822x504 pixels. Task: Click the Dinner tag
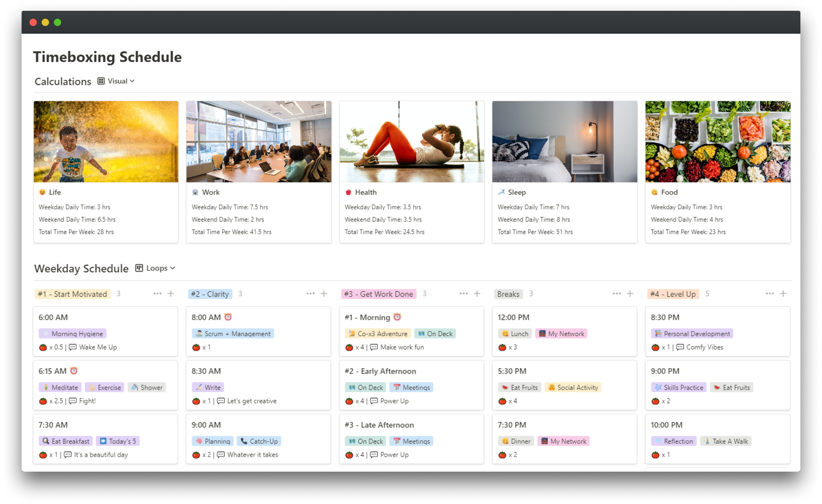[x=516, y=441]
